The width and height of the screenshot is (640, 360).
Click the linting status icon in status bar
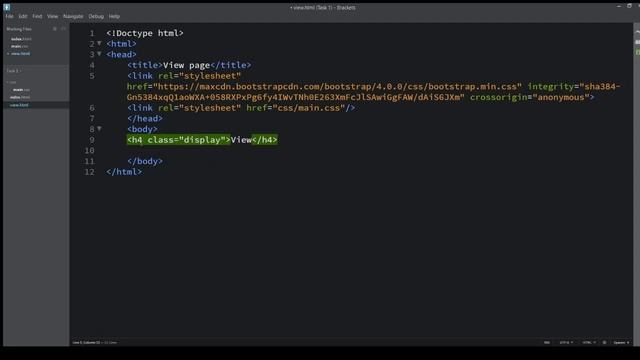pyautogui.click(x=604, y=342)
